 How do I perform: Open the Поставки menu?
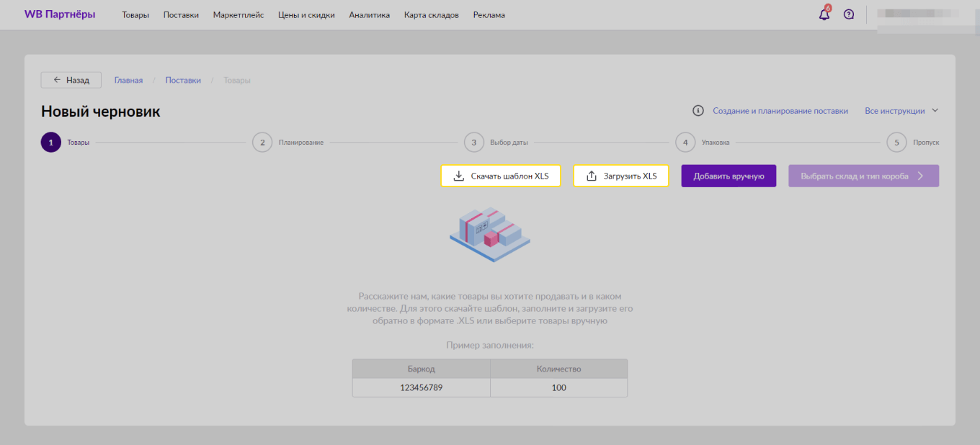[x=181, y=15]
